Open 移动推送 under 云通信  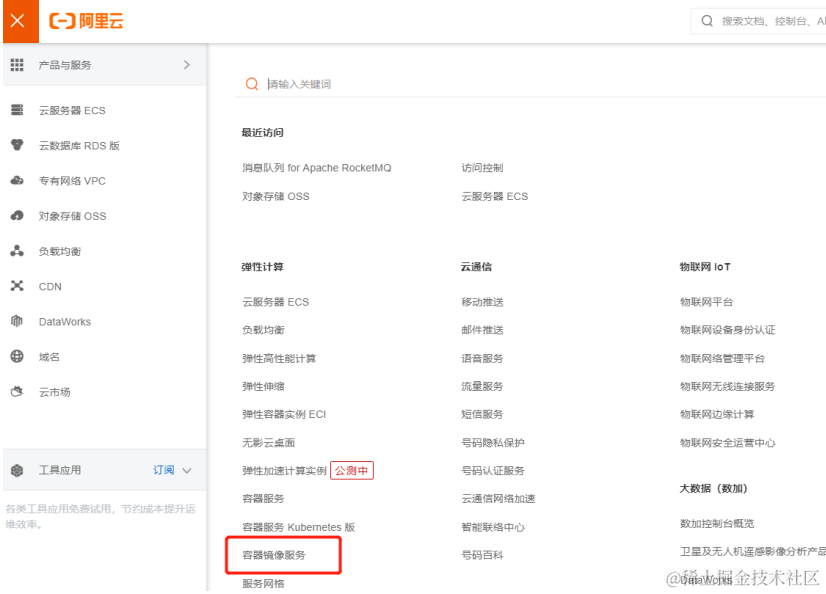point(482,302)
